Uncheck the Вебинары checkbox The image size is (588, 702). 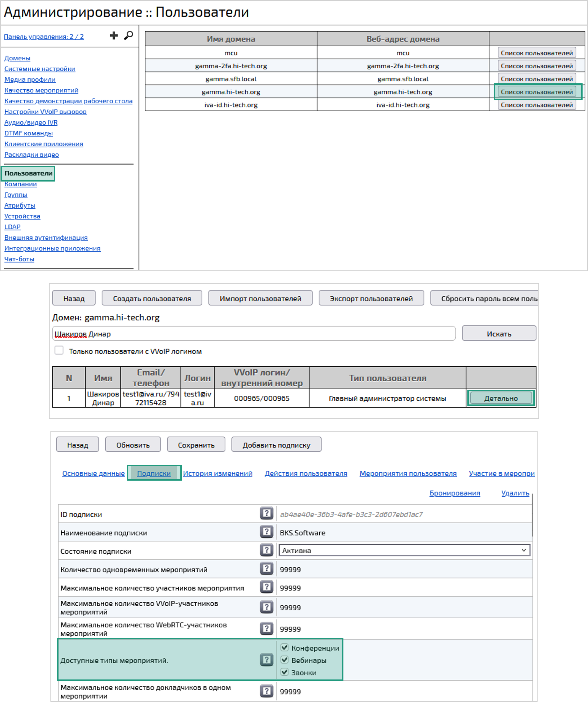pos(284,660)
